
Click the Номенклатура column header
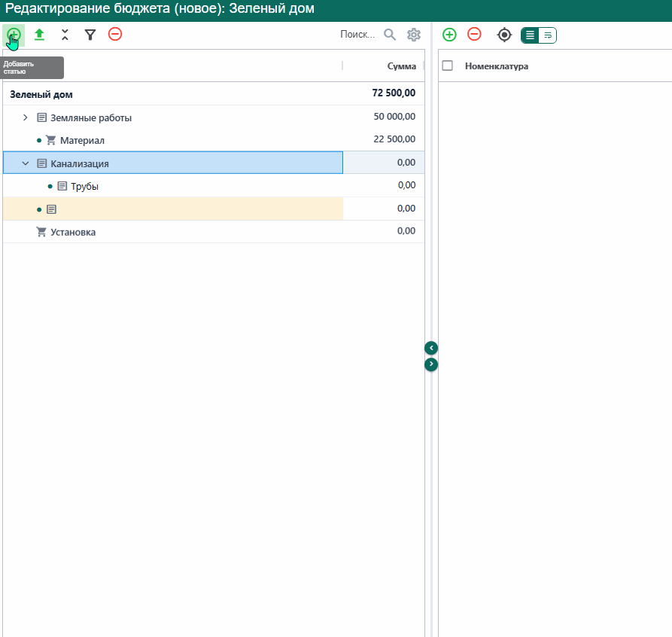point(496,66)
